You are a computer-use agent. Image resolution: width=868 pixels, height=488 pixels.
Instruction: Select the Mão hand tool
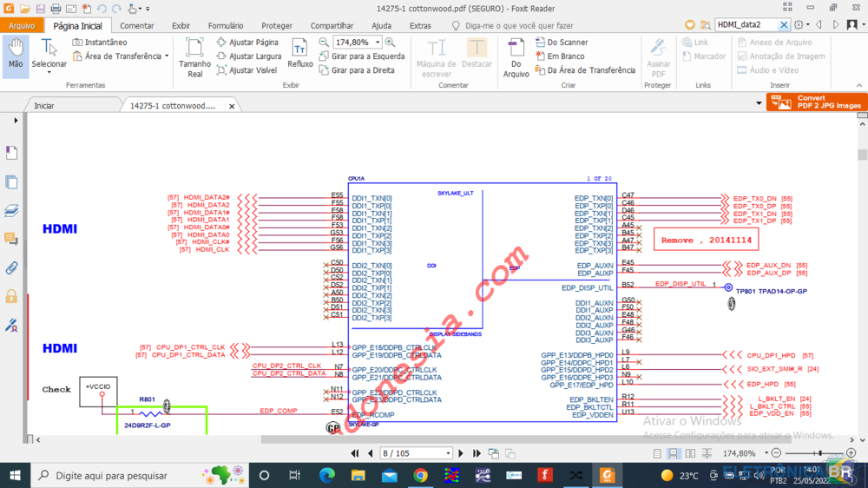[x=16, y=55]
